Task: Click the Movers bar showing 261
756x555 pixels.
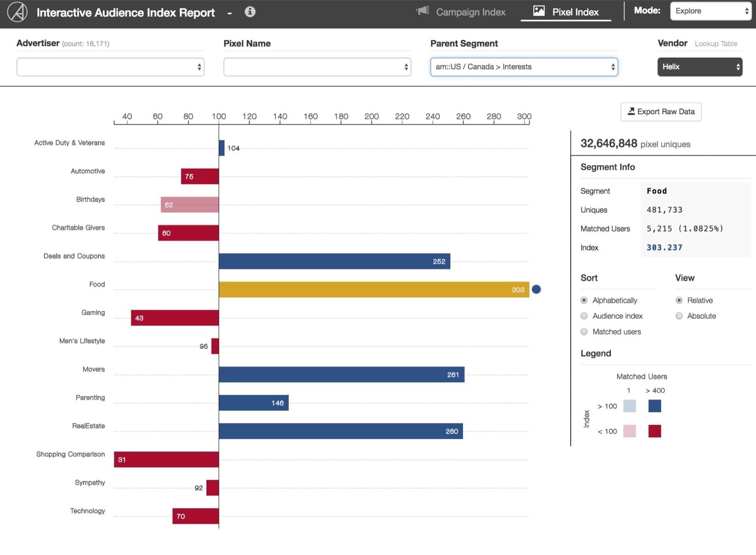Action: 341,374
